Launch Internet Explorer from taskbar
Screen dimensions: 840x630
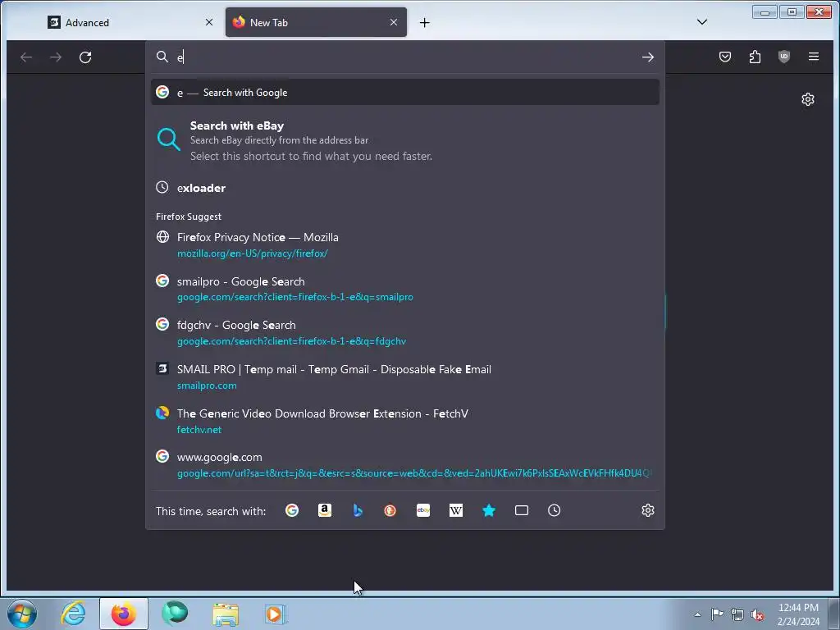click(73, 614)
